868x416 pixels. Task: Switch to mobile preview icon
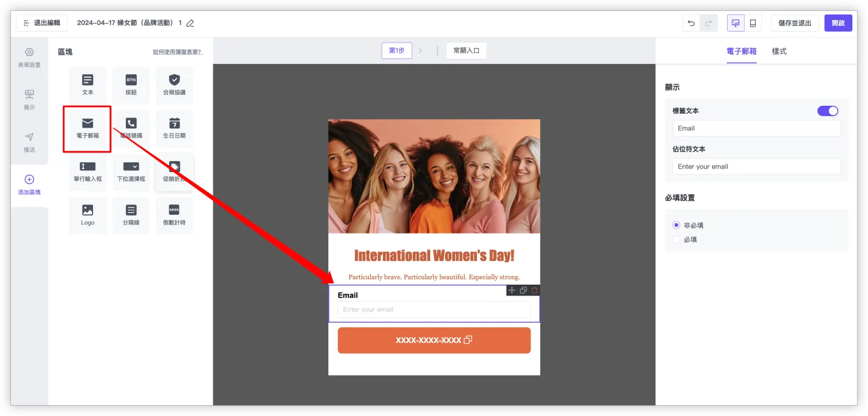coord(753,23)
